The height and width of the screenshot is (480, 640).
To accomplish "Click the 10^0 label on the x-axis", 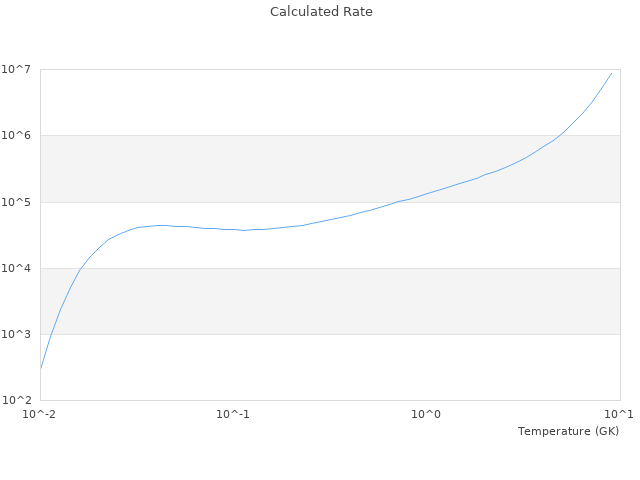I will 426,414.
